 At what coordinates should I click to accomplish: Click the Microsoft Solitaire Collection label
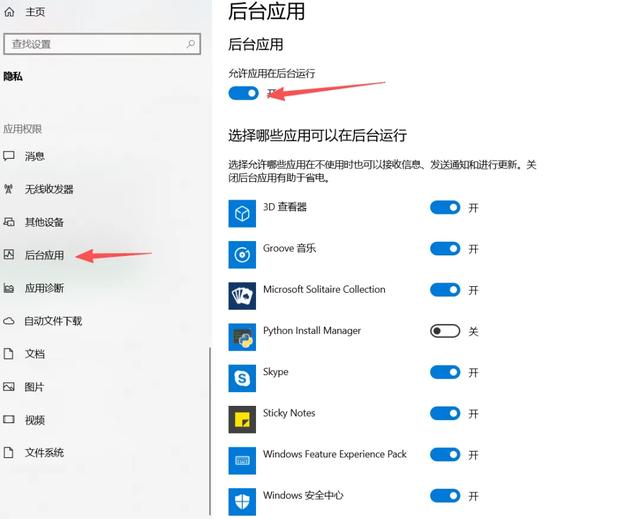coord(324,289)
